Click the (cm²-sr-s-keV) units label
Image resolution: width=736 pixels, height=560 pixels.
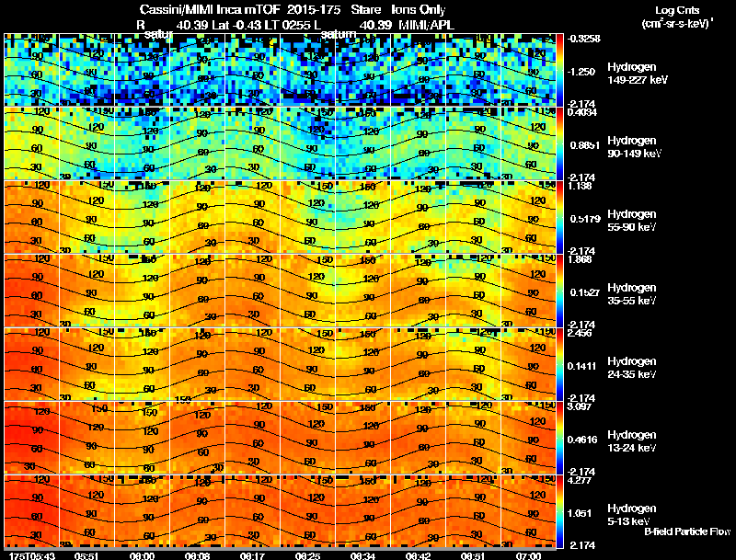(677, 23)
